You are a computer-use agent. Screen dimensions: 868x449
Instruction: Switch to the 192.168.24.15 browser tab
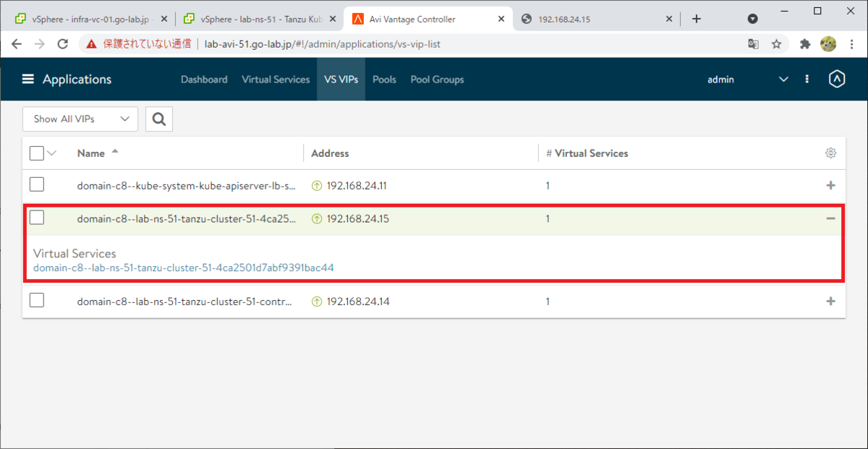pos(597,20)
